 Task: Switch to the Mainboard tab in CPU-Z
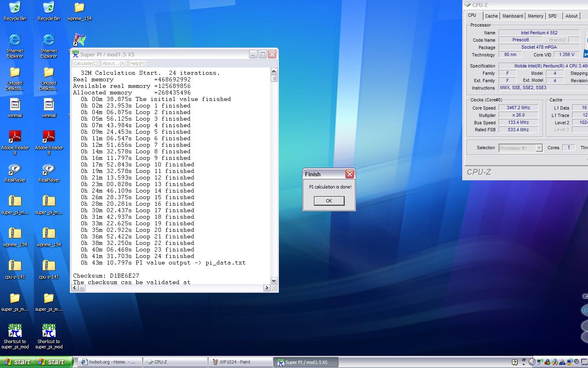click(x=512, y=16)
